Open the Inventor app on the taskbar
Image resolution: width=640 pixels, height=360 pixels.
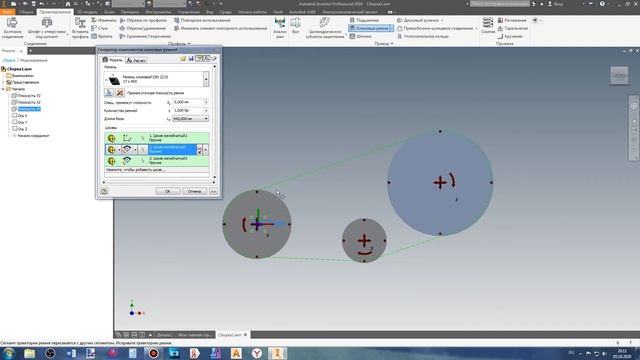tap(277, 353)
